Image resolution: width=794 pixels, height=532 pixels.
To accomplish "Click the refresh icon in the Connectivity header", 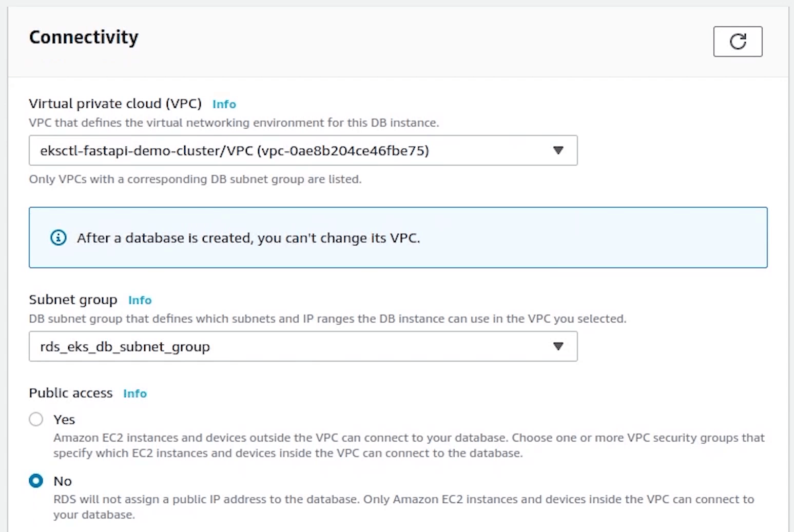I will point(738,42).
